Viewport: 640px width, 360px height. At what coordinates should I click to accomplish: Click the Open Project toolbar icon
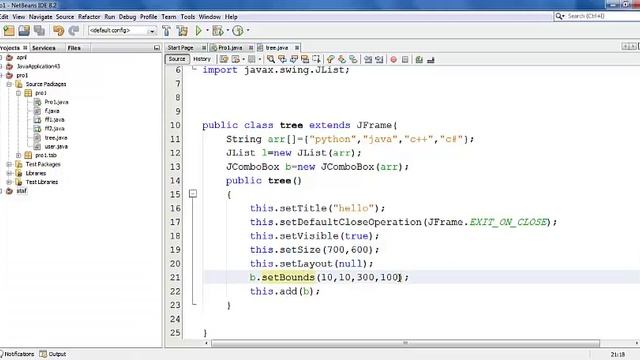tap(24, 31)
